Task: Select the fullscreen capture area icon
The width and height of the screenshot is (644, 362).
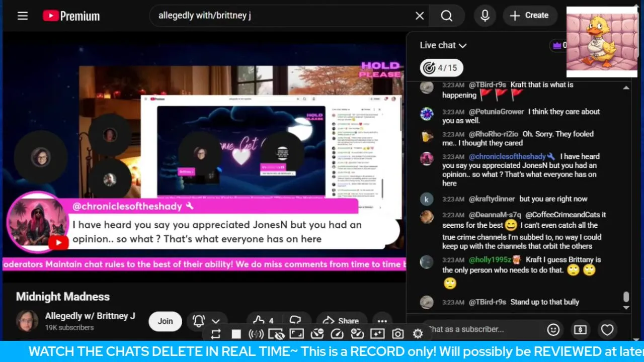Action: (297, 334)
